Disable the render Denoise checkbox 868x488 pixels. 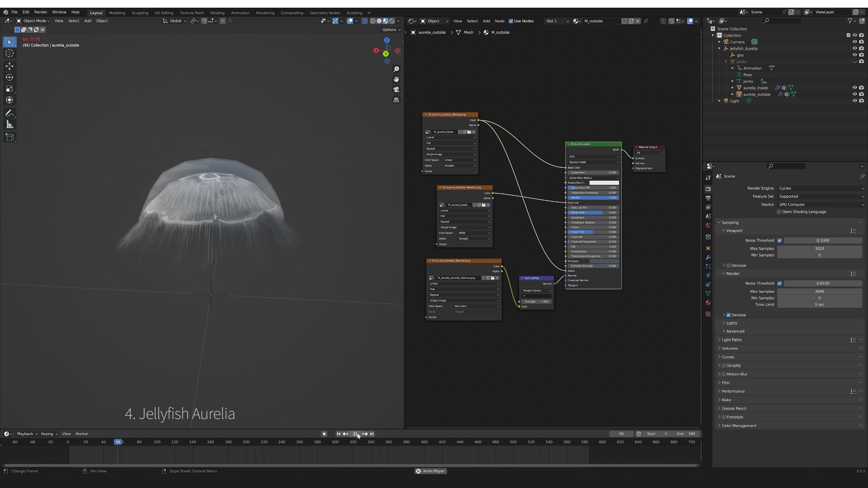[x=728, y=315]
